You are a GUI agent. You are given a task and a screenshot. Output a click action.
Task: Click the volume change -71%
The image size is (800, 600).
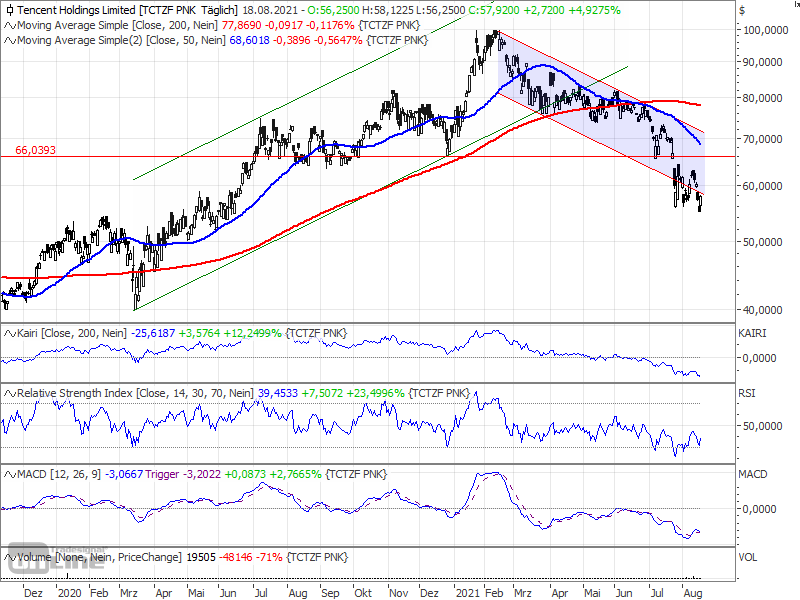(269, 557)
